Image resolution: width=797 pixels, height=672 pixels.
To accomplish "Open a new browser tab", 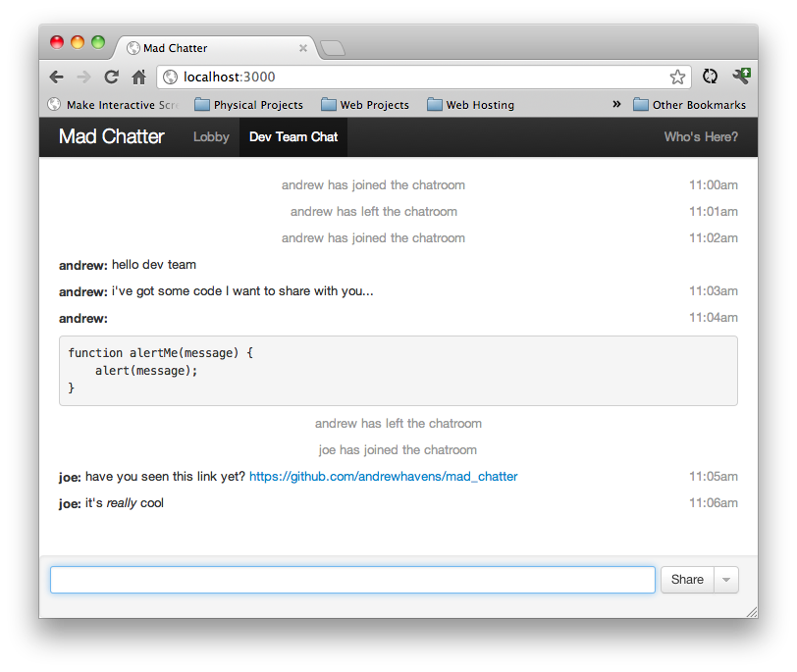I will 333,48.
